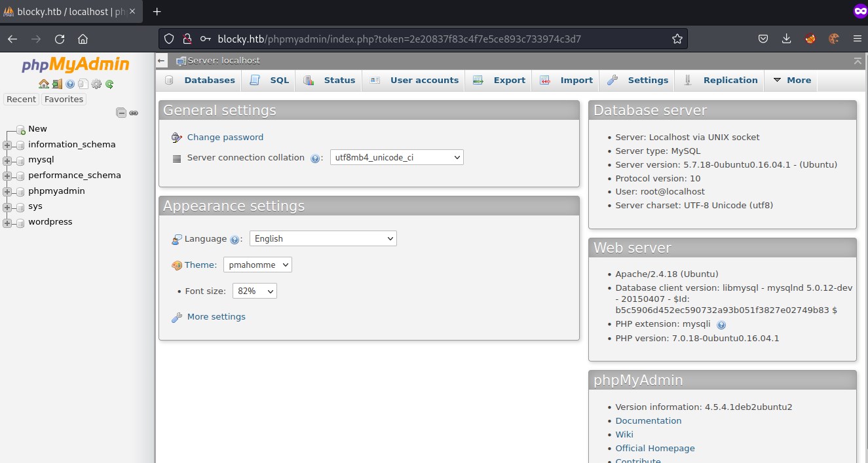Switch to the SQL tab
This screenshot has width=868, height=463.
point(271,80)
